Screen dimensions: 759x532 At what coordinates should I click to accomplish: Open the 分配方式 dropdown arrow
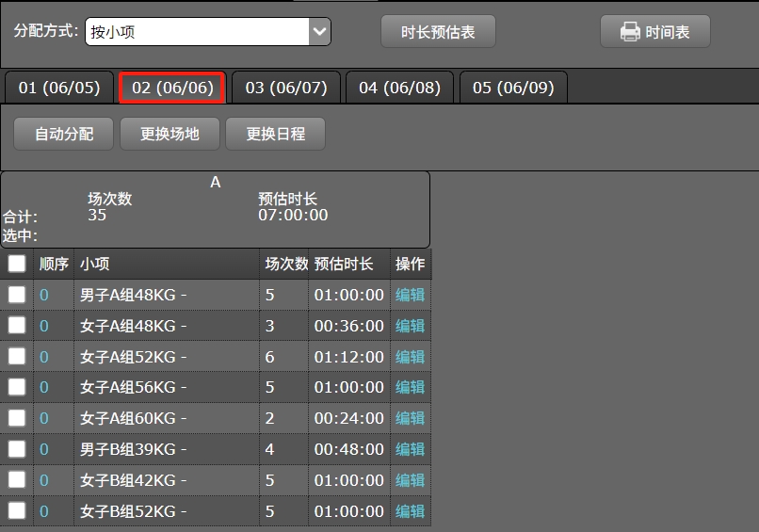[x=320, y=31]
